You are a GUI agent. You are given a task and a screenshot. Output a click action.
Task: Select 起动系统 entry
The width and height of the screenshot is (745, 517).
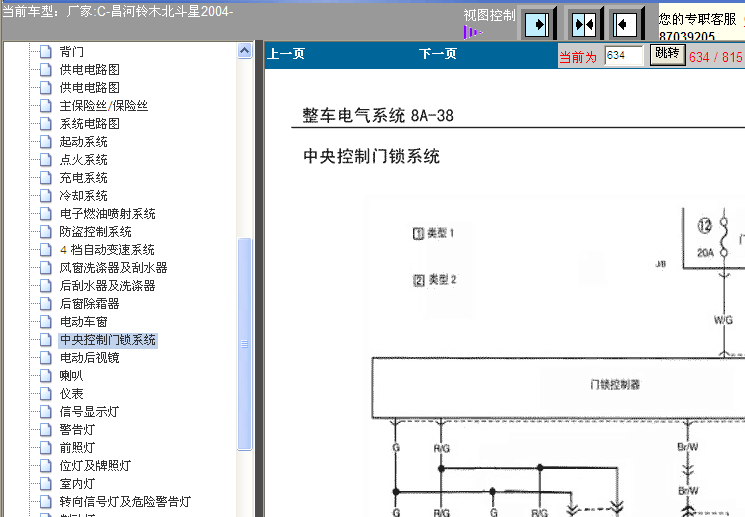(x=84, y=142)
